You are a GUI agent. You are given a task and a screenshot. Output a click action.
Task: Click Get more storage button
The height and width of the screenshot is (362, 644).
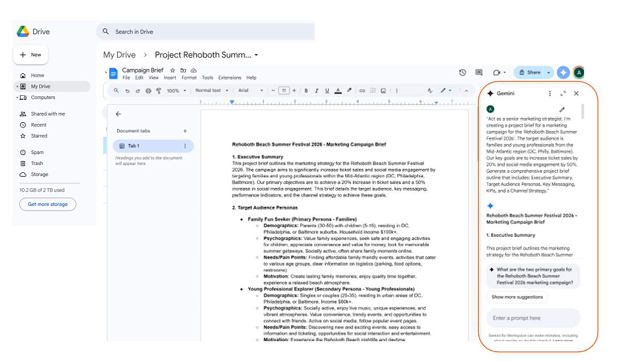click(x=47, y=204)
